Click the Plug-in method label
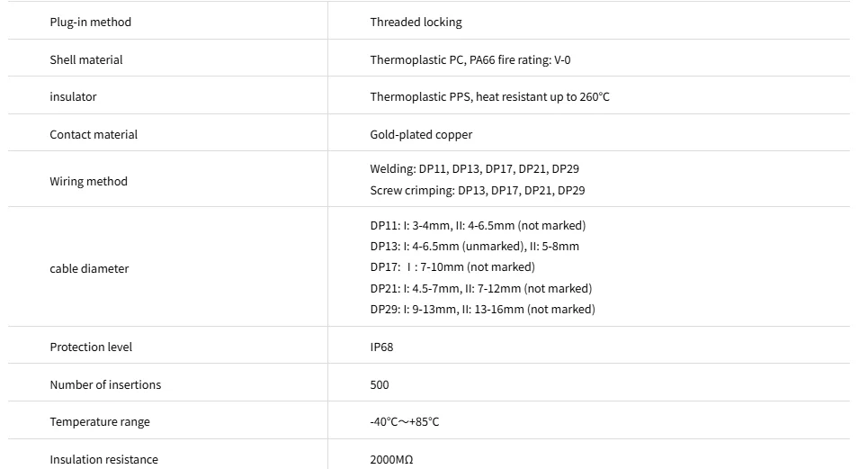The width and height of the screenshot is (868, 469). click(x=90, y=23)
